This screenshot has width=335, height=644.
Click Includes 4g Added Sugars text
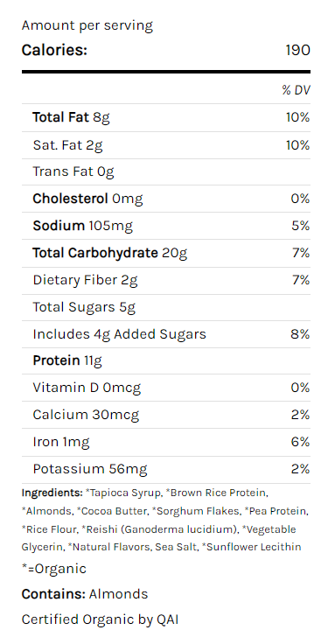coord(120,334)
